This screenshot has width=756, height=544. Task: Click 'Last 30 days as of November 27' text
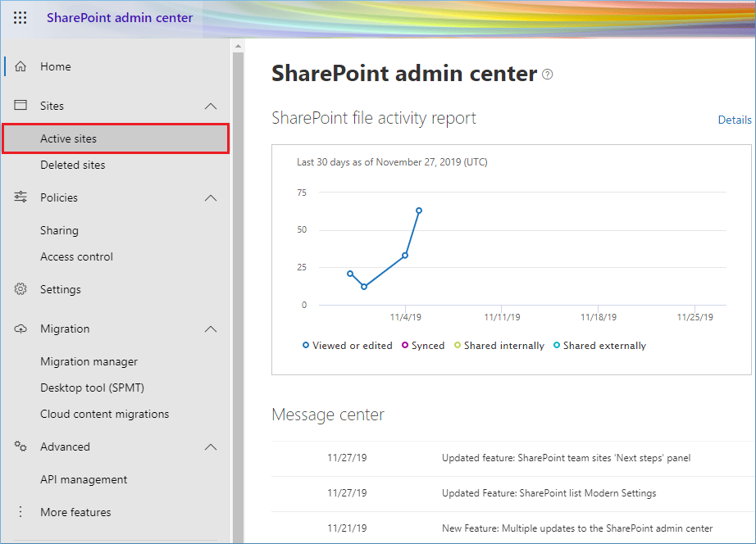point(392,162)
